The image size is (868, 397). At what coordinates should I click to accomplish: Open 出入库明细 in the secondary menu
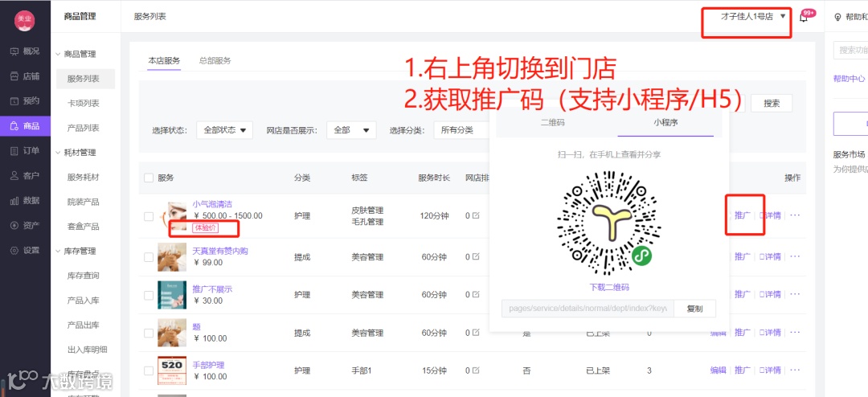coord(87,350)
